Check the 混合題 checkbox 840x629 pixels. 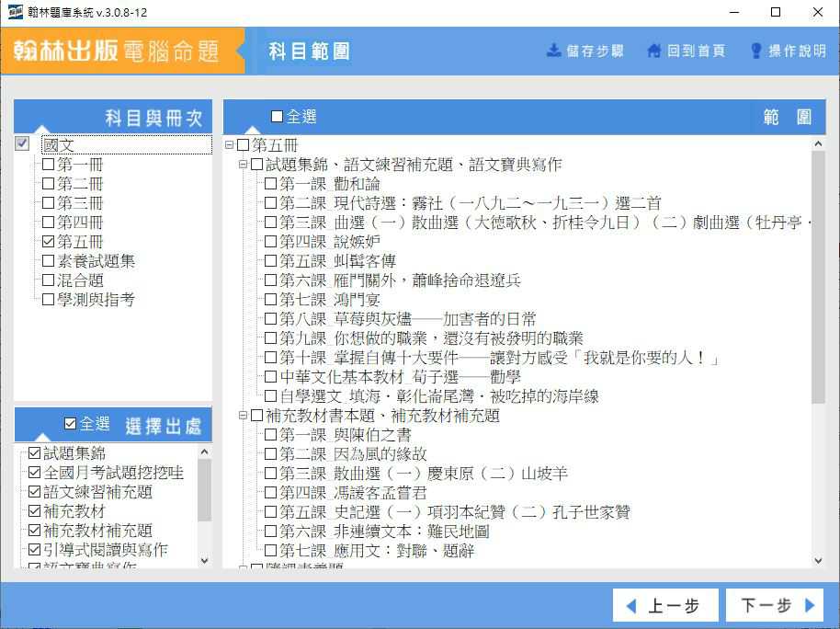48,280
